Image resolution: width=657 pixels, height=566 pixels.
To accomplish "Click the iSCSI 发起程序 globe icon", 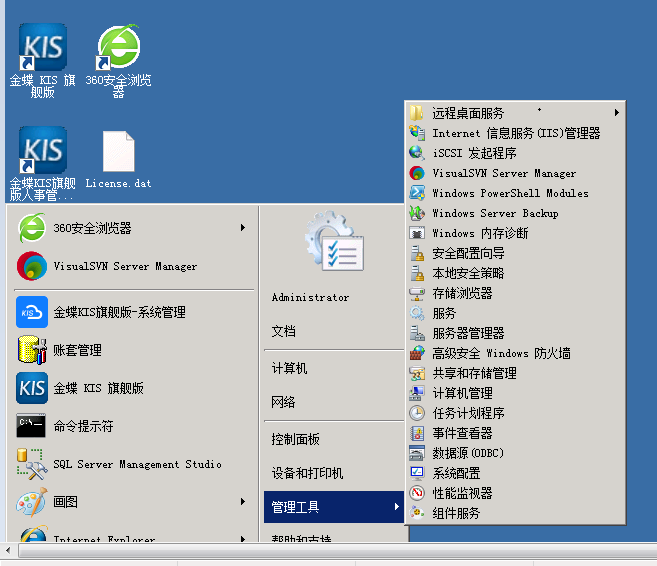I will tap(417, 153).
